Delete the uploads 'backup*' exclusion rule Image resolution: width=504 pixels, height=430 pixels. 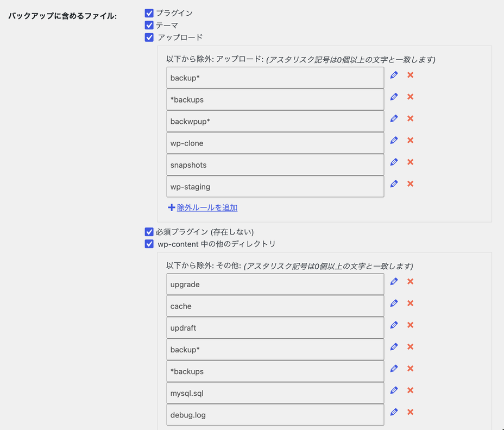pos(410,75)
